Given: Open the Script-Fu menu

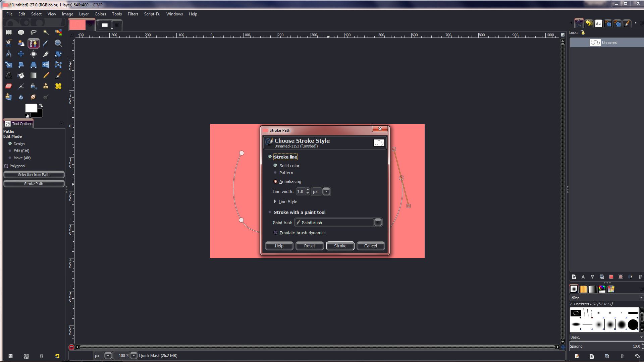Looking at the screenshot, I should coord(152,14).
